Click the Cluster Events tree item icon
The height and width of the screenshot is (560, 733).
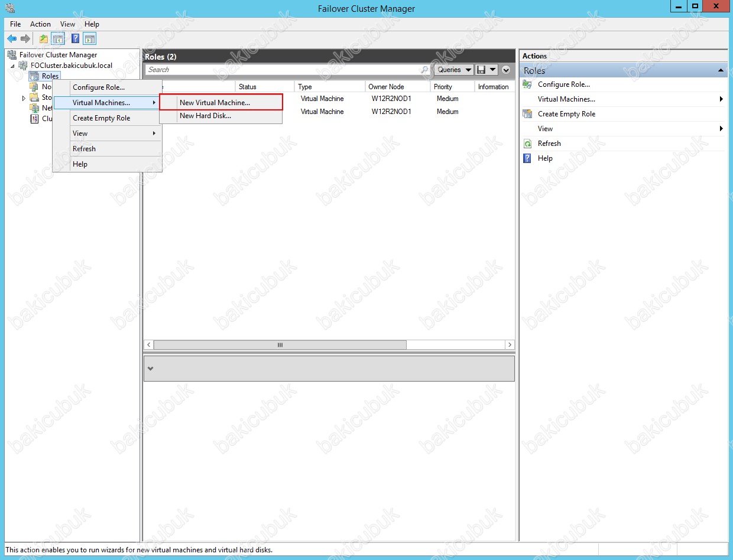34,119
